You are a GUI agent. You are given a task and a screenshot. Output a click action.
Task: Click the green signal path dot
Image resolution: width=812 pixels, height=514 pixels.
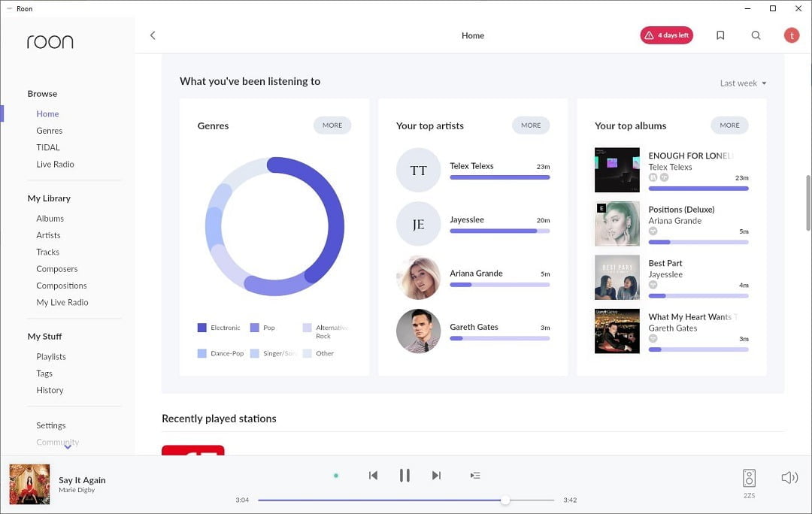click(x=336, y=476)
